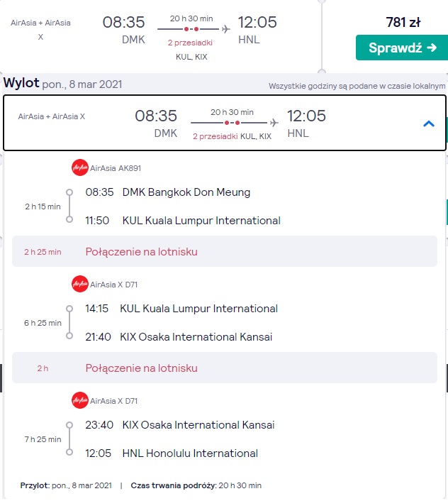The image size is (448, 501).
Task: Click the 781 zł price
Action: click(x=403, y=23)
